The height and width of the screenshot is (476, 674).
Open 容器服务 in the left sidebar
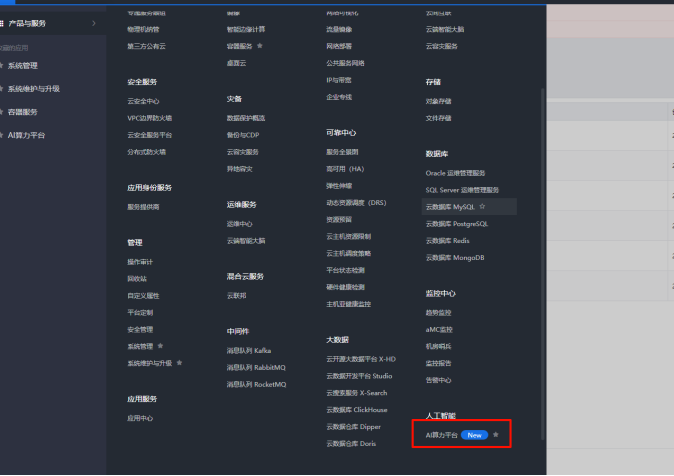(23, 112)
